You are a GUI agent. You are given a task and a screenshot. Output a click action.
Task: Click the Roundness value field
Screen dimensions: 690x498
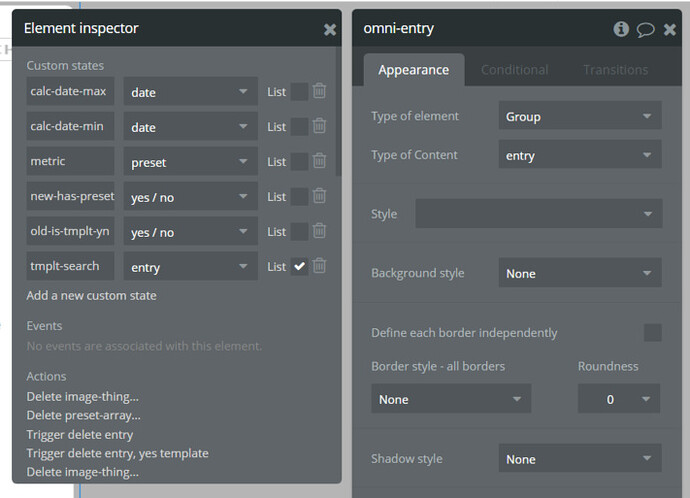pos(618,399)
